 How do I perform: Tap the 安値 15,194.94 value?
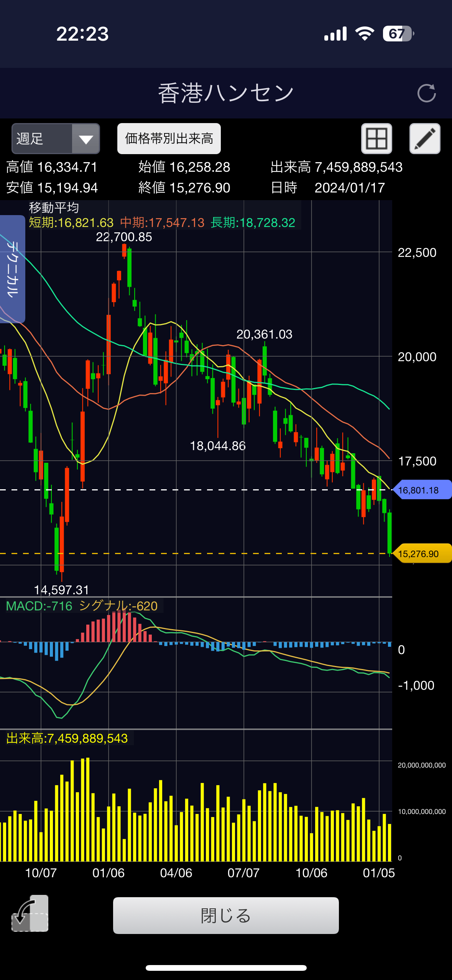(52, 188)
